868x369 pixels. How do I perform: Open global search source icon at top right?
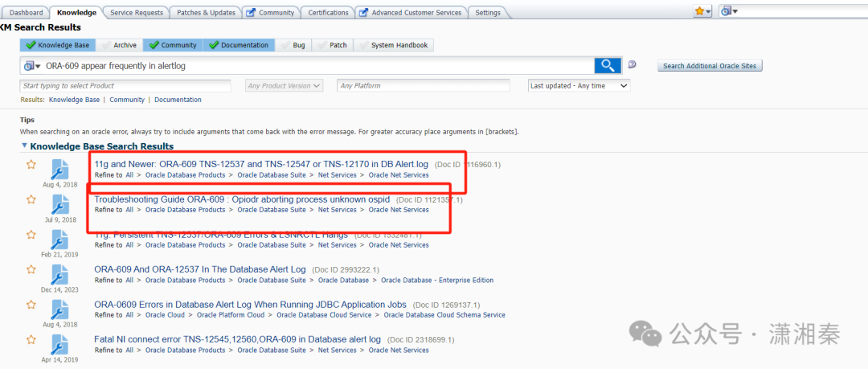(x=729, y=11)
